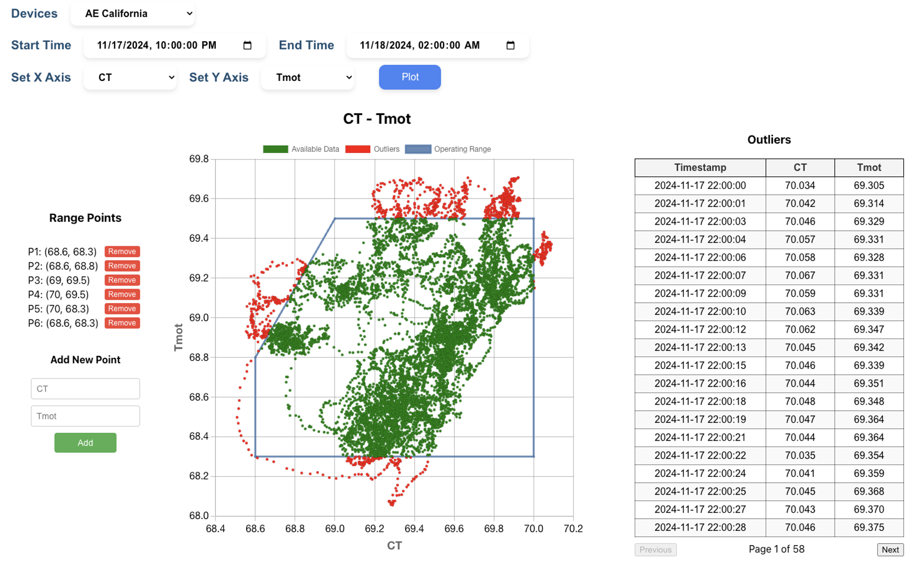Open the Set X Axis dropdown

point(129,77)
